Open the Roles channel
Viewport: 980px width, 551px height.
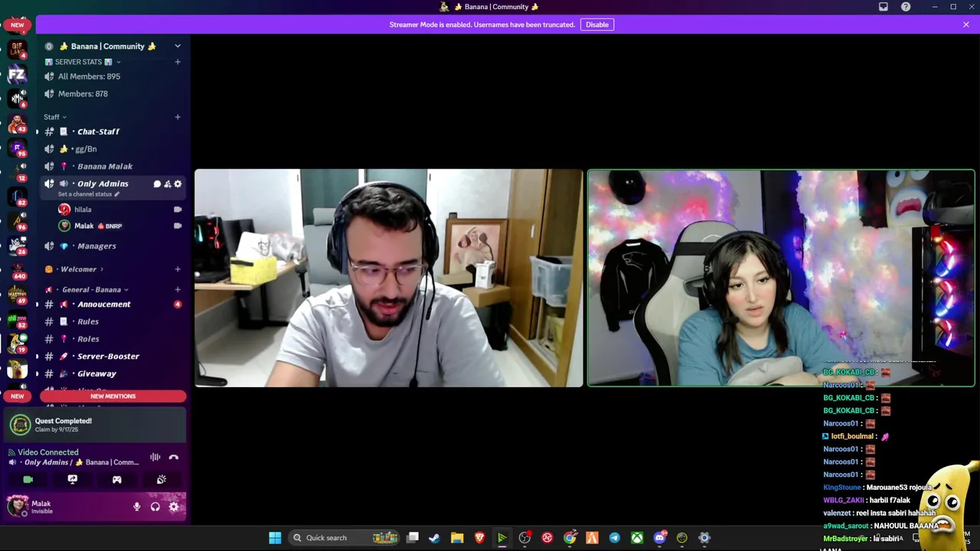113,339
